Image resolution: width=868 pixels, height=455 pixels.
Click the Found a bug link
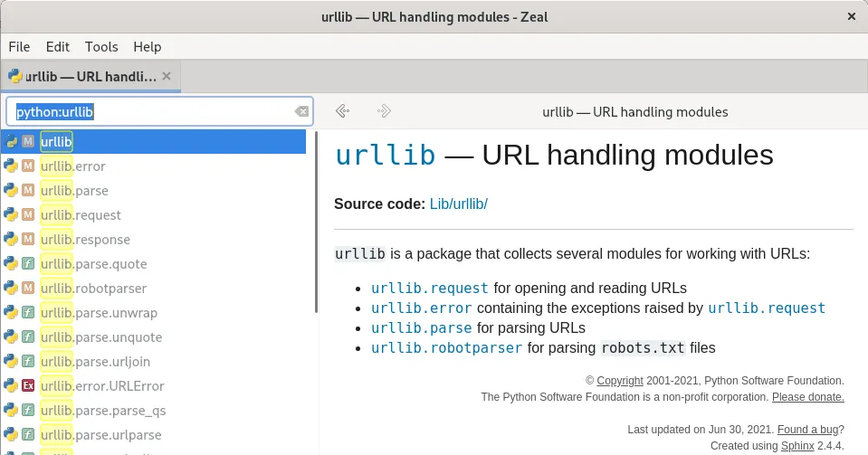807,430
